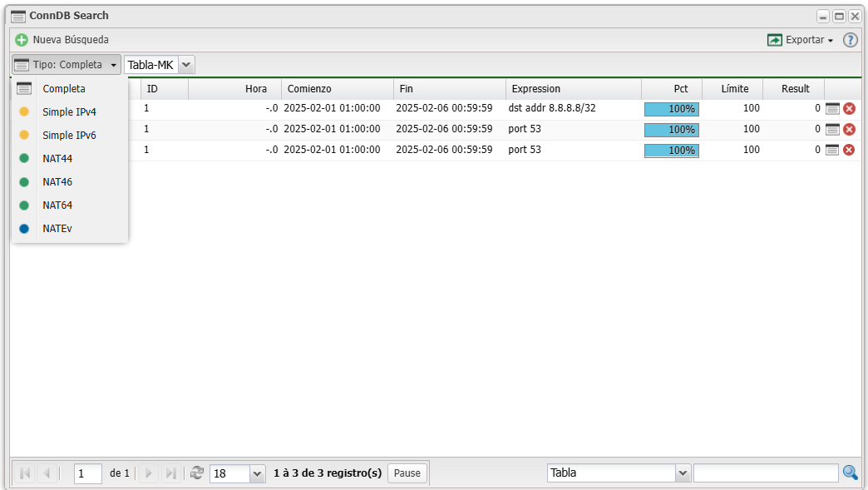Delete the last port 53 search row
The height and width of the screenshot is (490, 868).
pyautogui.click(x=849, y=150)
